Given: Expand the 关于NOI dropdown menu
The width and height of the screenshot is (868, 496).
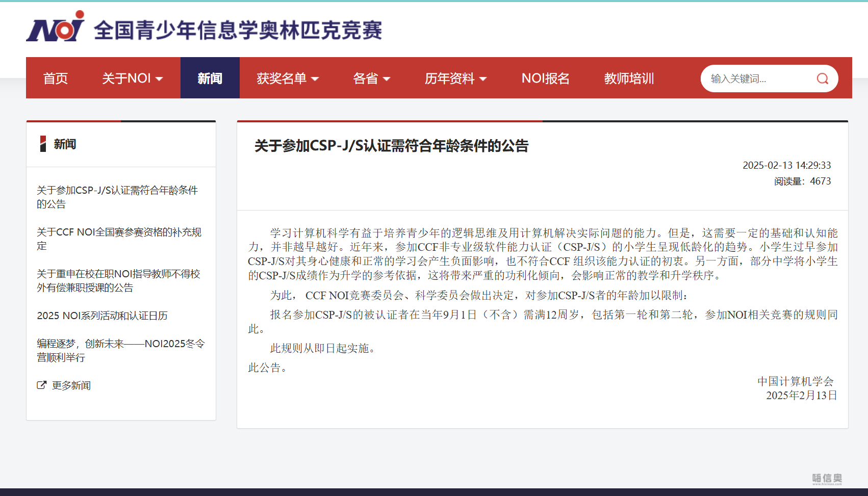Looking at the screenshot, I should (x=133, y=78).
